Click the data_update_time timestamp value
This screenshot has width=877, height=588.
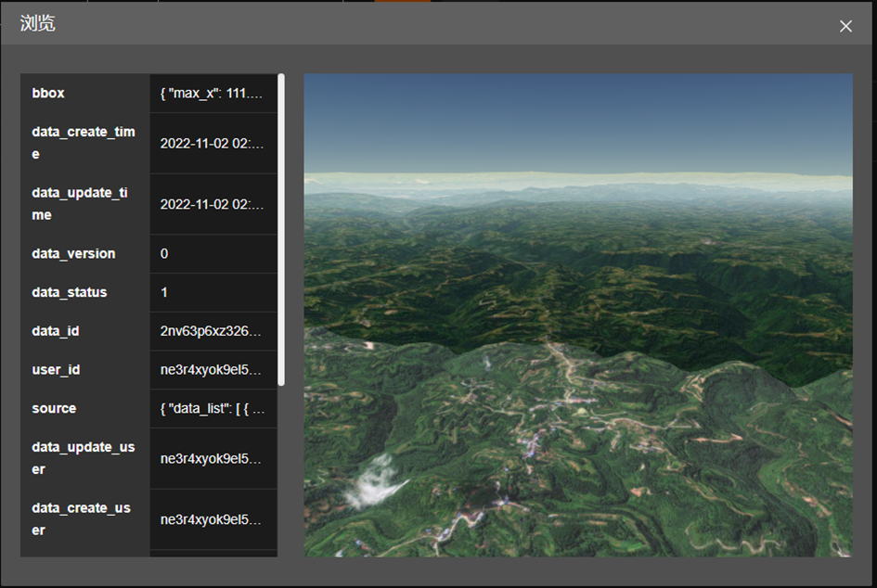coord(212,204)
